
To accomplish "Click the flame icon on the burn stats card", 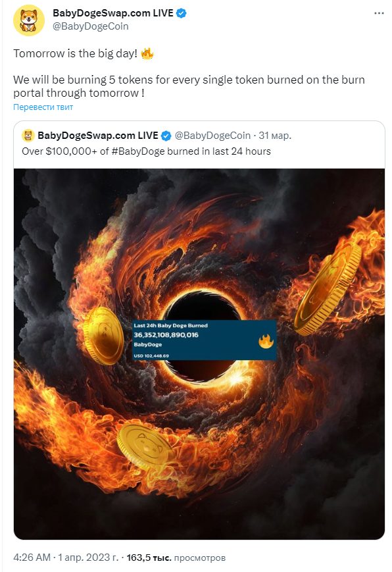I will click(266, 341).
